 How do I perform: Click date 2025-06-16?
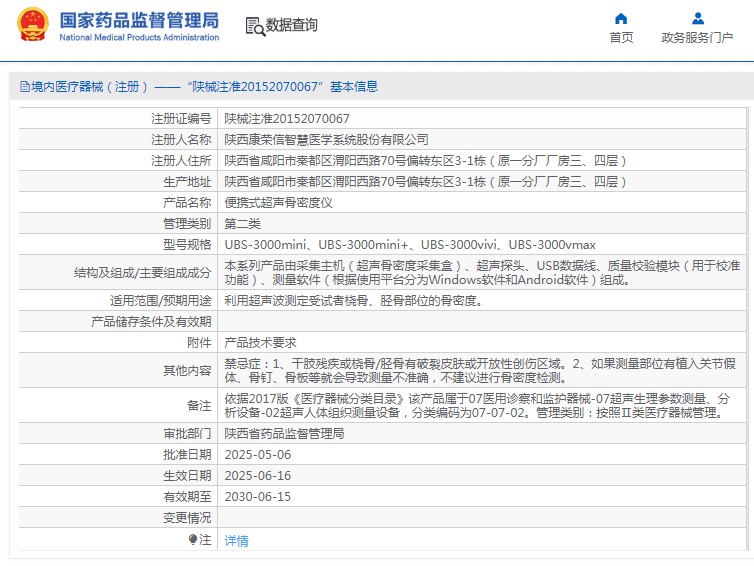pos(258,476)
